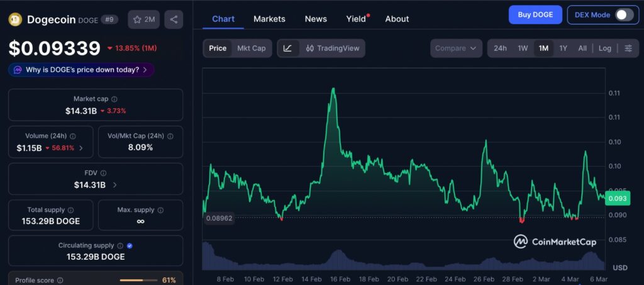This screenshot has height=285, width=644.
Task: Show Profile score info icon
Action: (x=60, y=281)
